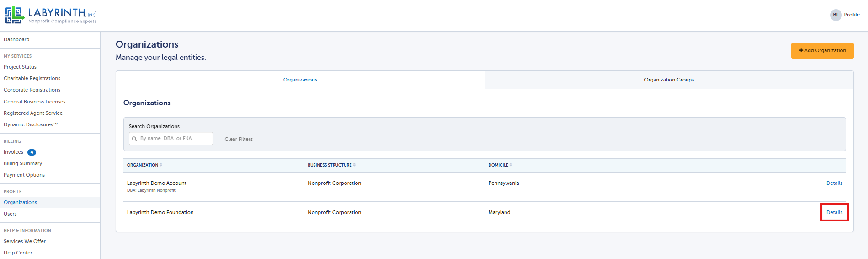Sort by Business Structure column arrows

tap(354, 165)
